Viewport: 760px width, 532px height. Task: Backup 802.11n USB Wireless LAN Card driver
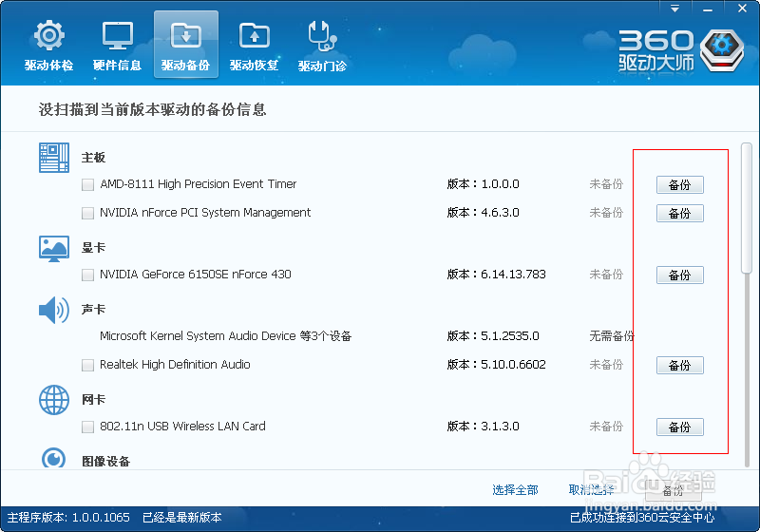679,427
